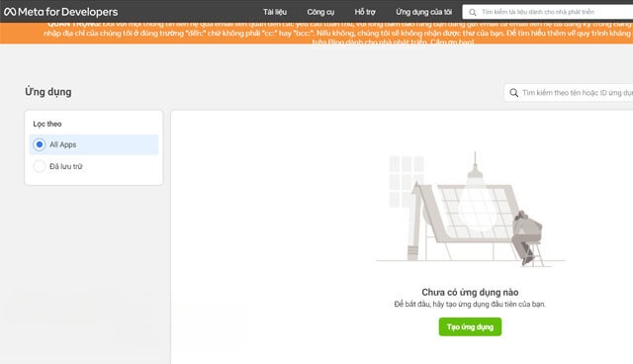633x364 pixels.
Task: Click the Ứng dụng page title
Action: pos(48,92)
